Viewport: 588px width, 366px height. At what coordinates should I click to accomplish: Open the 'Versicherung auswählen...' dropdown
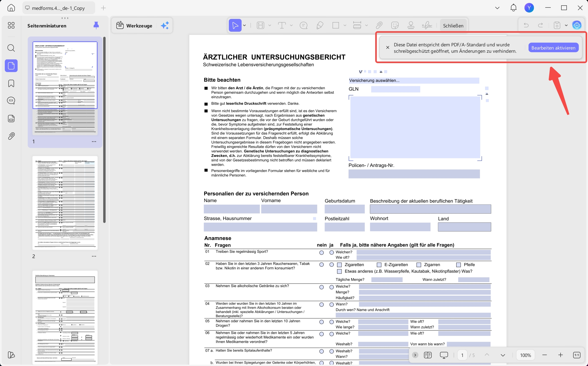(414, 80)
